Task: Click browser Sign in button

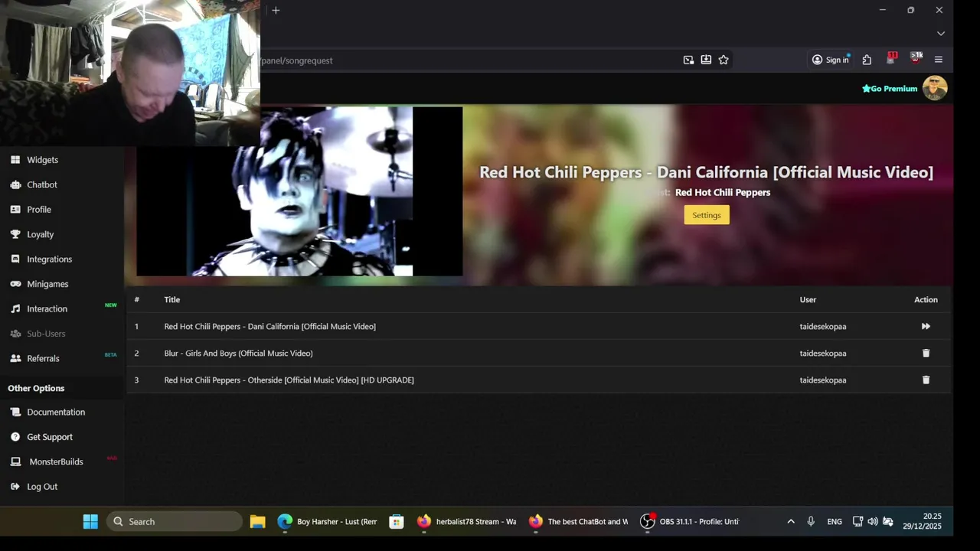Action: pyautogui.click(x=831, y=60)
